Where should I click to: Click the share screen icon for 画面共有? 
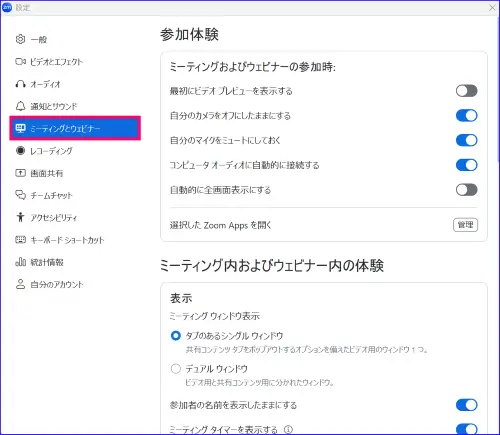click(x=20, y=173)
